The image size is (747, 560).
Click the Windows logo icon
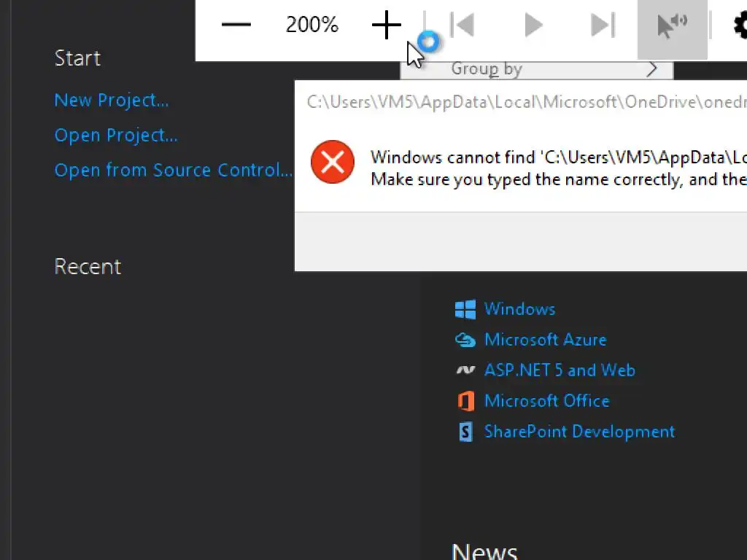(465, 309)
